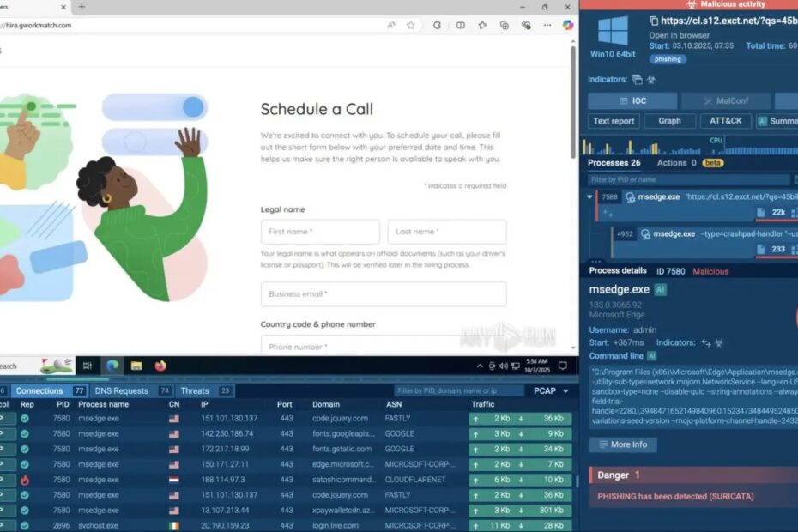
Task: Click the Edge extensions icon
Action: [x=437, y=25]
